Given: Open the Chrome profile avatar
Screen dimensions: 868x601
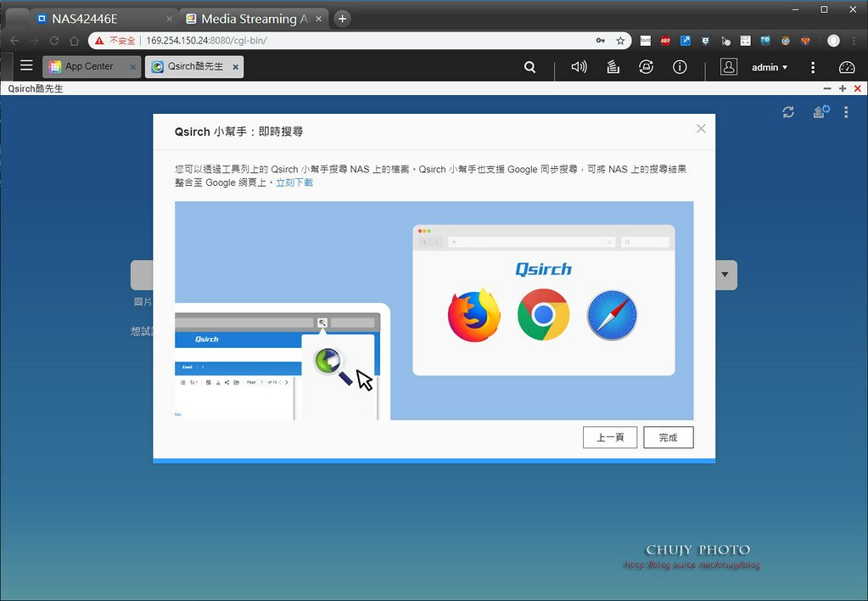Looking at the screenshot, I should click(x=834, y=41).
